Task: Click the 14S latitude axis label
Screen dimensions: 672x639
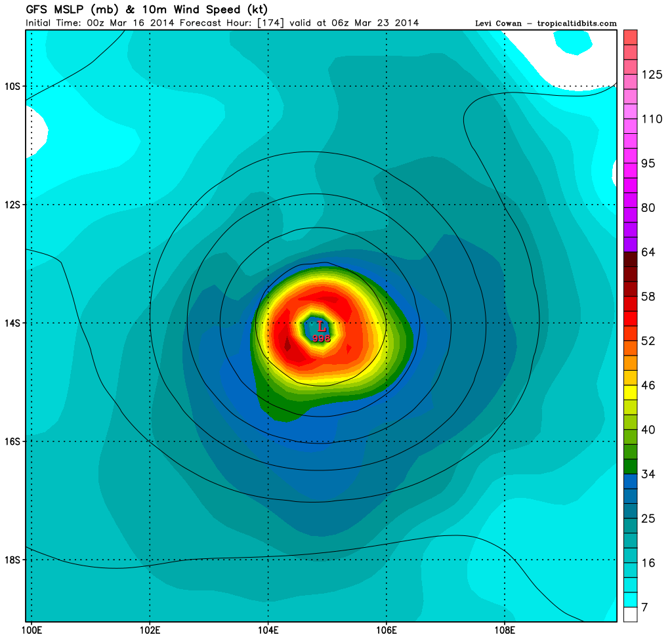Action: [13, 323]
